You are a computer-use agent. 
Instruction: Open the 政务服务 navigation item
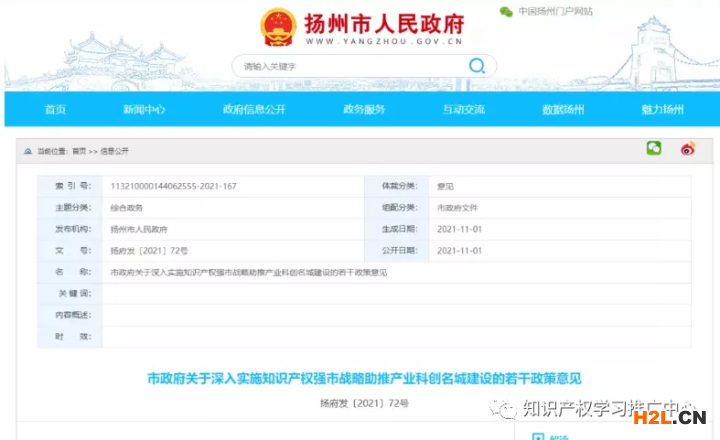(x=364, y=109)
